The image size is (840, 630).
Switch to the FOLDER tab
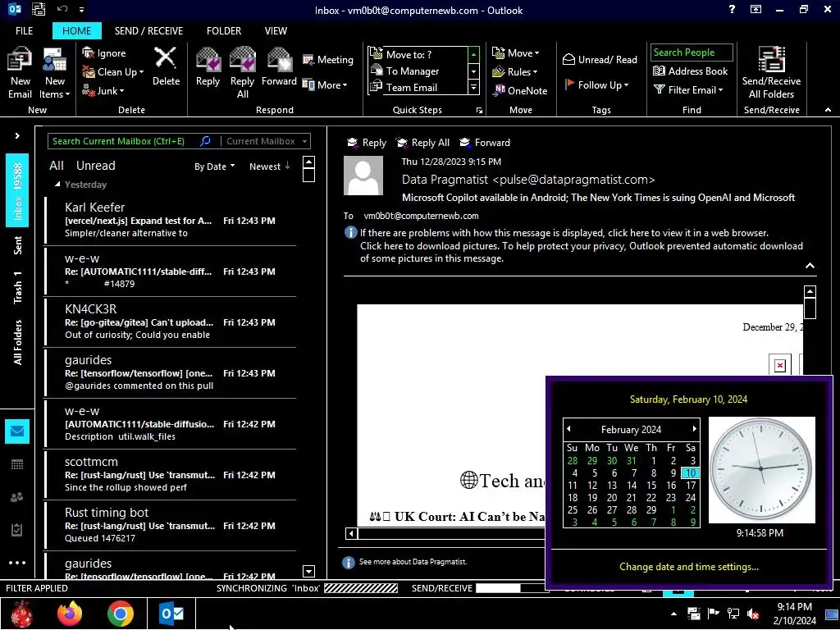224,31
